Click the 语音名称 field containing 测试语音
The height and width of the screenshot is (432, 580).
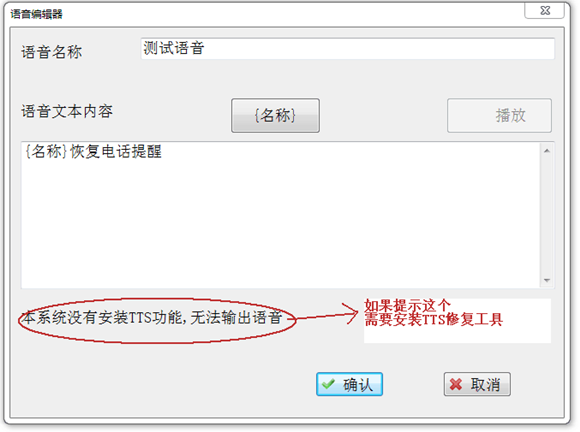point(347,48)
